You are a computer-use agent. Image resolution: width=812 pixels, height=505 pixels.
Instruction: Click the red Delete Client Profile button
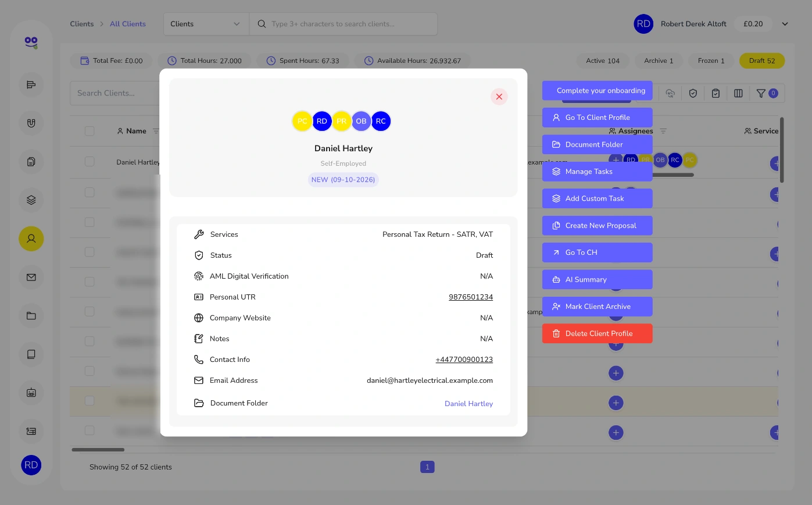(597, 333)
